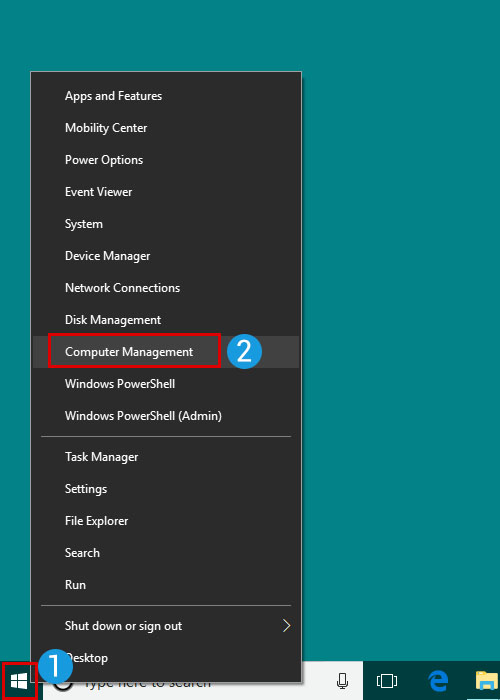500x700 pixels.
Task: Show Desktop via the menu entry
Action: pyautogui.click(x=166, y=658)
